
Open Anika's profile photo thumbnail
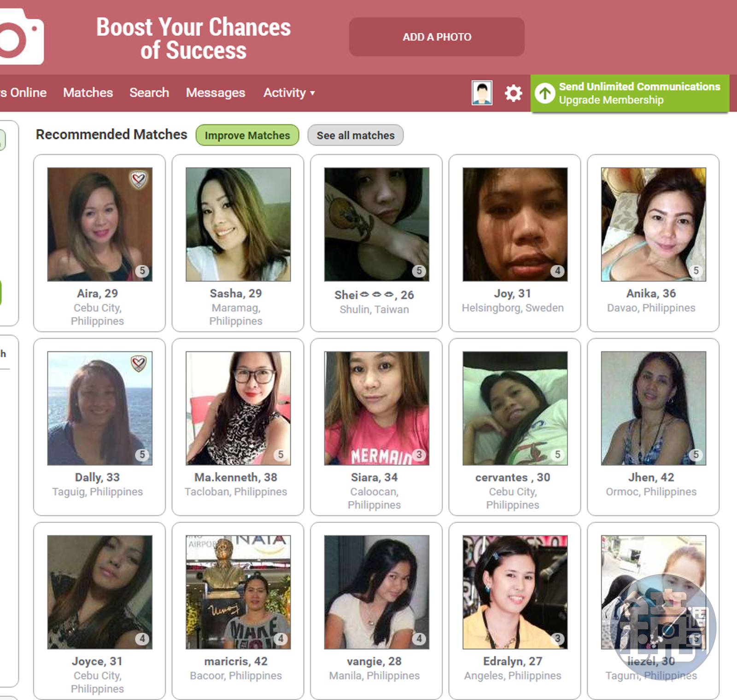[x=653, y=224]
